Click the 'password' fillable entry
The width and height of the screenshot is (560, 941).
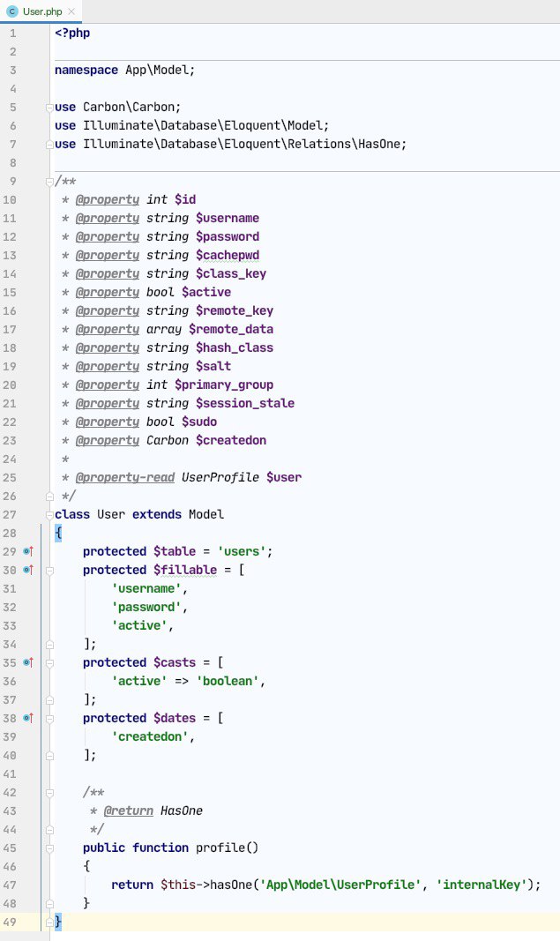146,607
